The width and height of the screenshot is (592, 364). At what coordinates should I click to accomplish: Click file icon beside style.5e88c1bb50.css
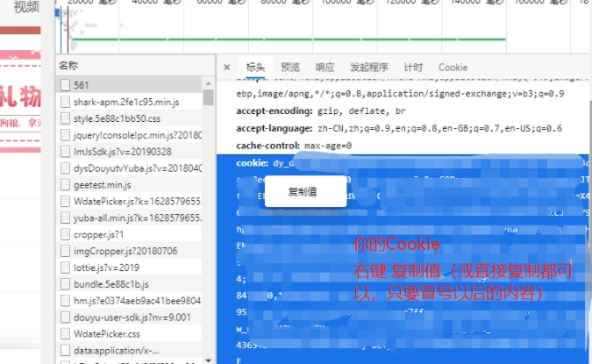65,118
